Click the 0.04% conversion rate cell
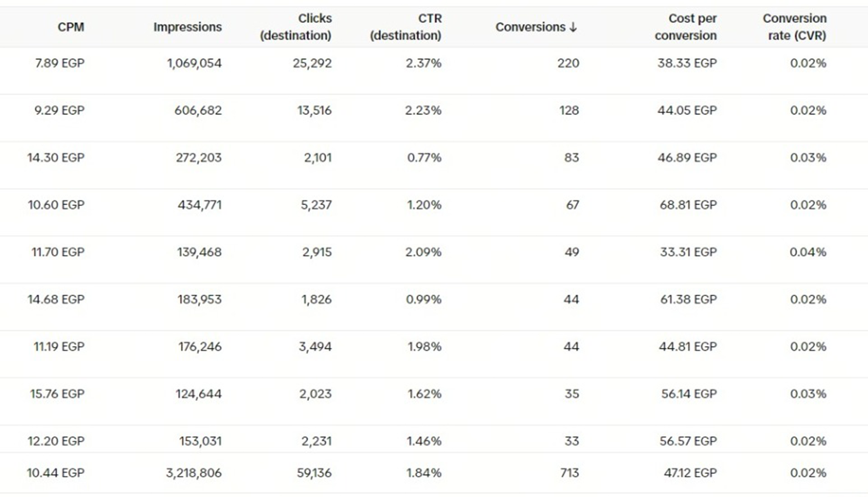Screen dimensions: 868x497 point(808,252)
